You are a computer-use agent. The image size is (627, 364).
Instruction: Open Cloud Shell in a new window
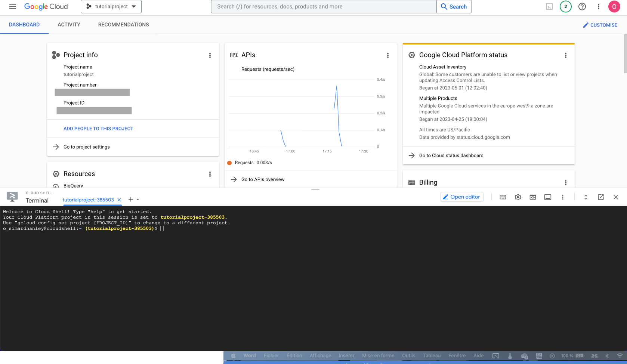[601, 197]
